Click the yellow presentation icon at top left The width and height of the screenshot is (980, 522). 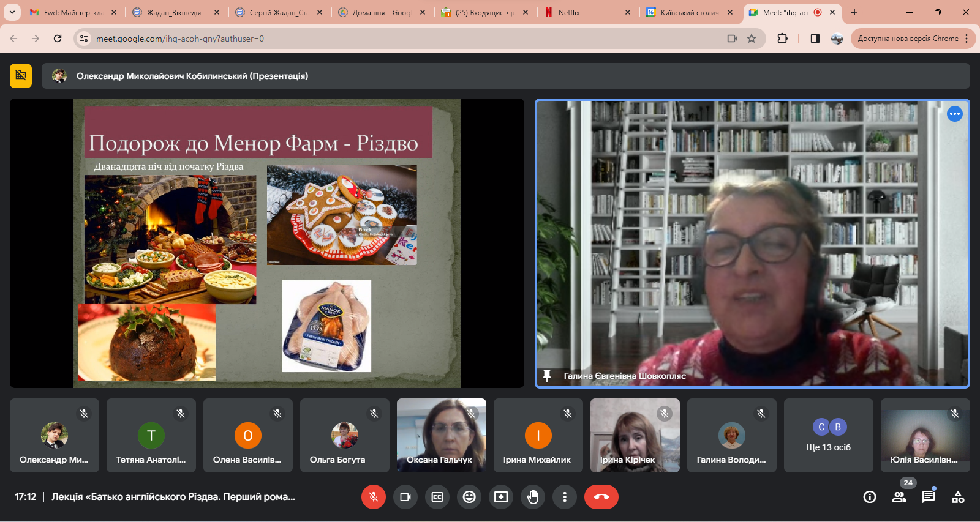tap(21, 76)
